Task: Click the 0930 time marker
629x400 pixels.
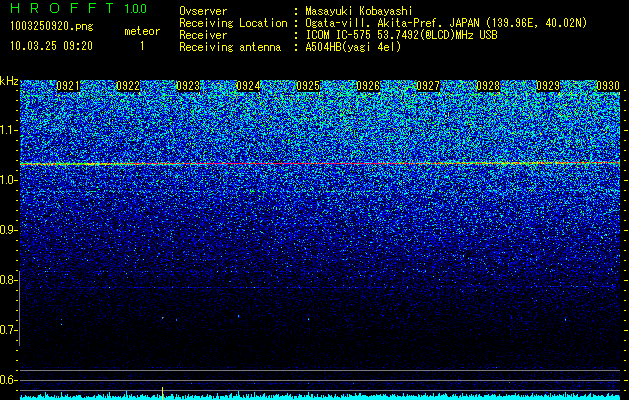Action: click(x=608, y=86)
